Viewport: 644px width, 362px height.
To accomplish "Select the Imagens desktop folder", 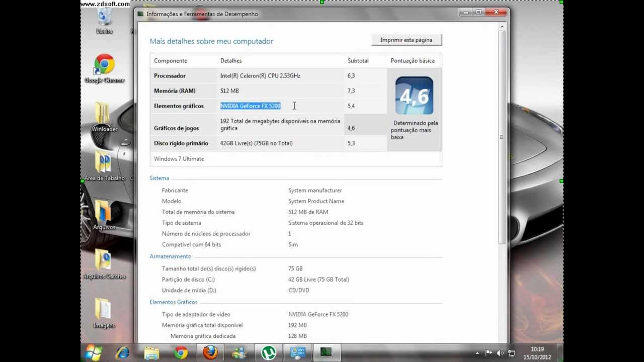I will click(x=104, y=313).
